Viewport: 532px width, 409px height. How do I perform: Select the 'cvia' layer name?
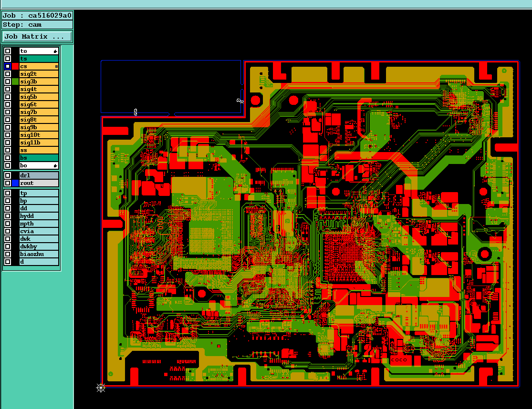39,232
